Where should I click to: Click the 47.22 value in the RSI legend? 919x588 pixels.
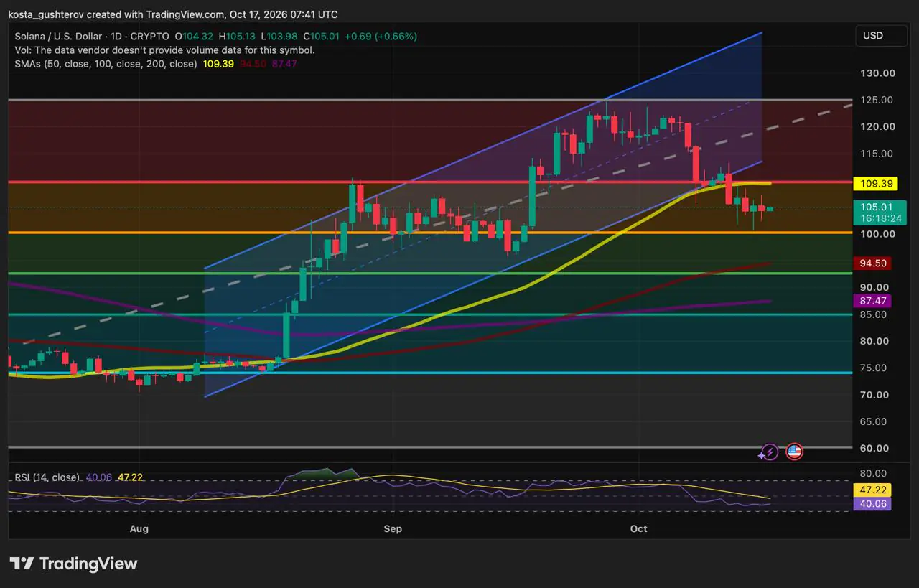pyautogui.click(x=130, y=477)
